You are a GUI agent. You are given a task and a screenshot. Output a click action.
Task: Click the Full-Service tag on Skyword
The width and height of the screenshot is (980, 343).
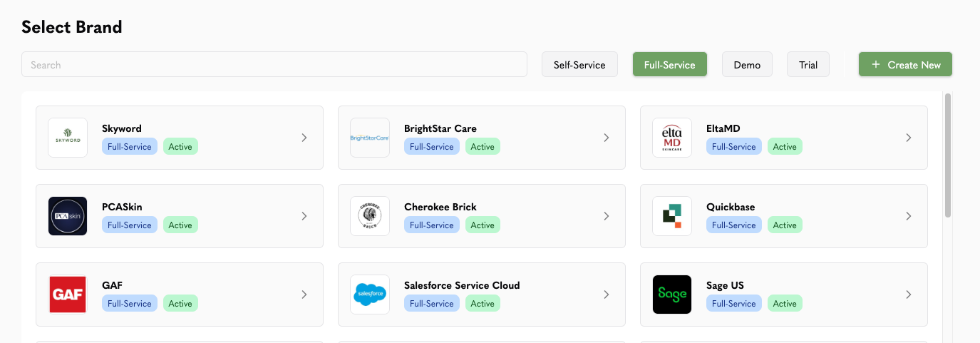(130, 147)
